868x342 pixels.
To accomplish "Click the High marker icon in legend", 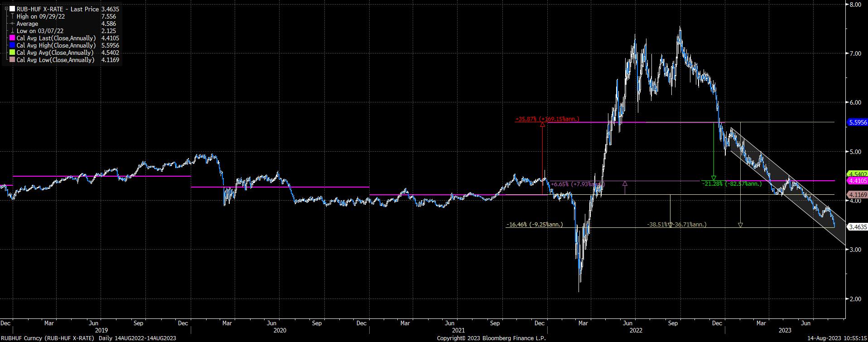I will tap(13, 17).
